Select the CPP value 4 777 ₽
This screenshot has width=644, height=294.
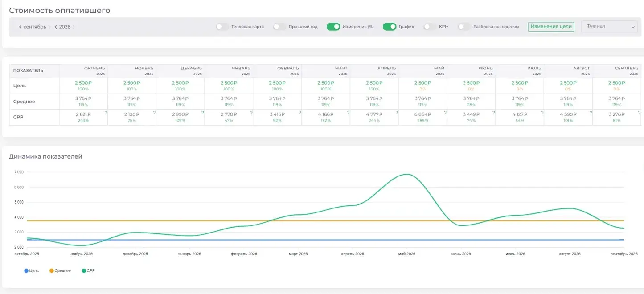(374, 114)
